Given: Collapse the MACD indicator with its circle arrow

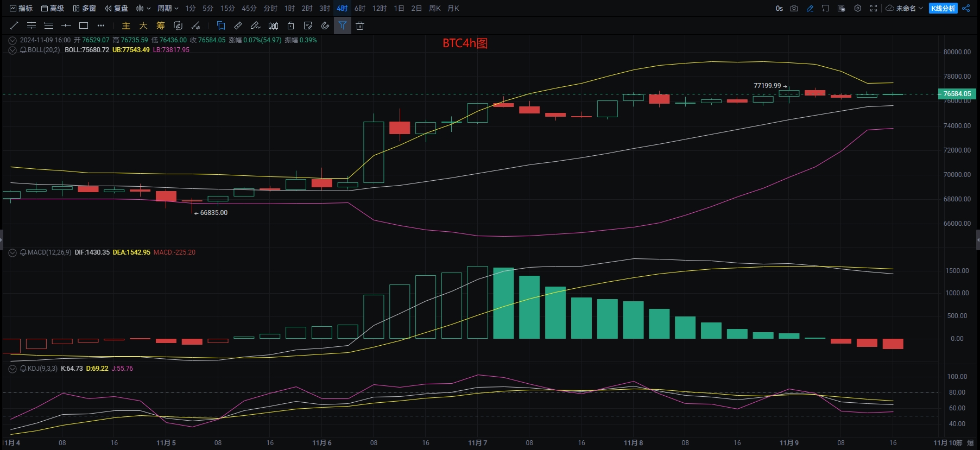Looking at the screenshot, I should pyautogui.click(x=12, y=252).
